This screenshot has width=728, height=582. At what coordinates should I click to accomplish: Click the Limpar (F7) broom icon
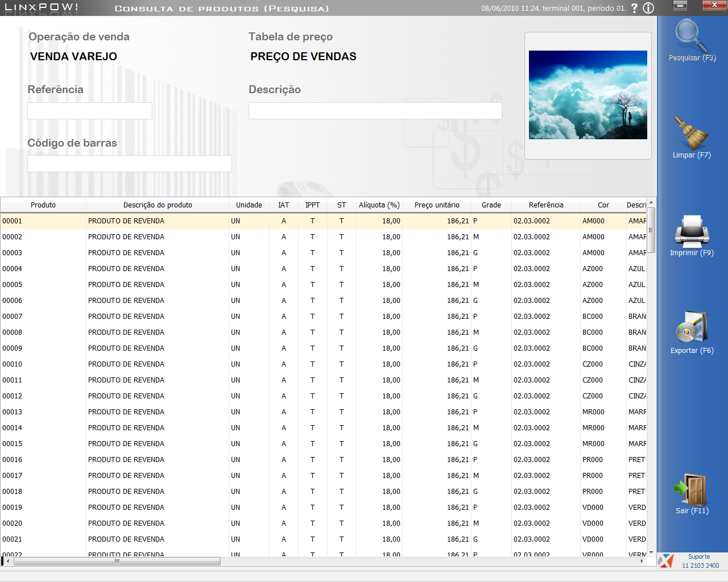point(691,133)
